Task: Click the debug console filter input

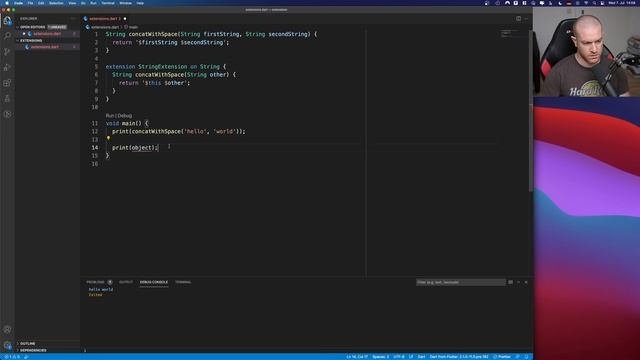Action: 461,282
